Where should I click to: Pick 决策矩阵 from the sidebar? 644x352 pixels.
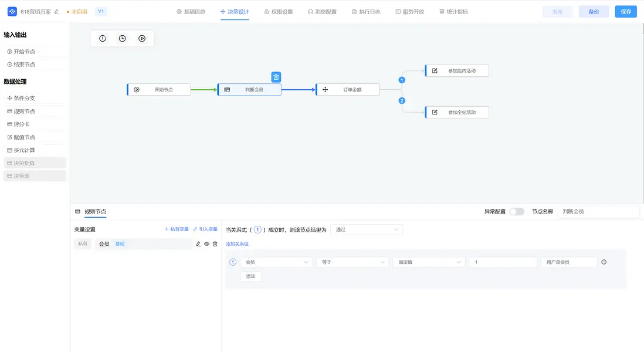coord(35,163)
